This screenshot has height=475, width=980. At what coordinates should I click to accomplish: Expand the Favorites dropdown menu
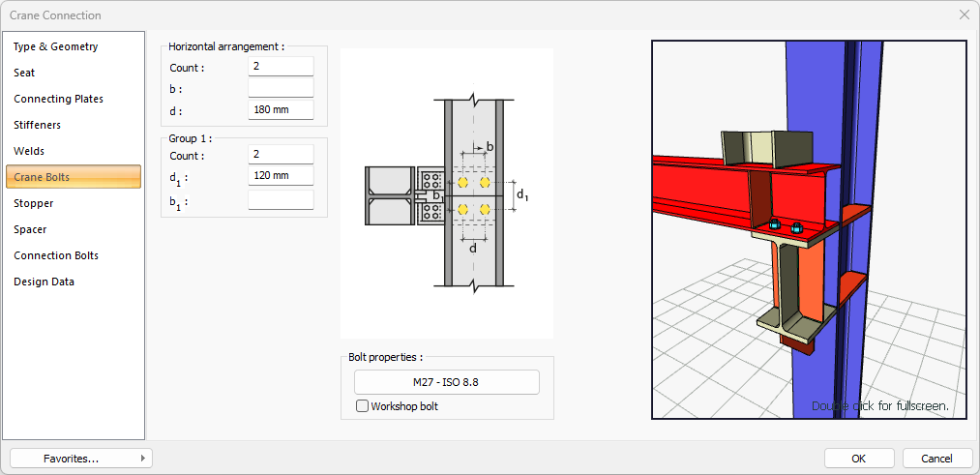81,459
